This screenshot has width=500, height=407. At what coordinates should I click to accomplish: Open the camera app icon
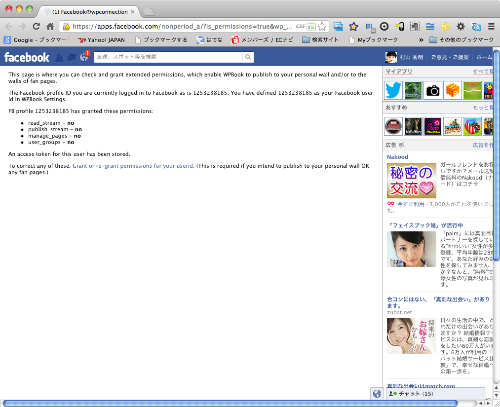433,90
